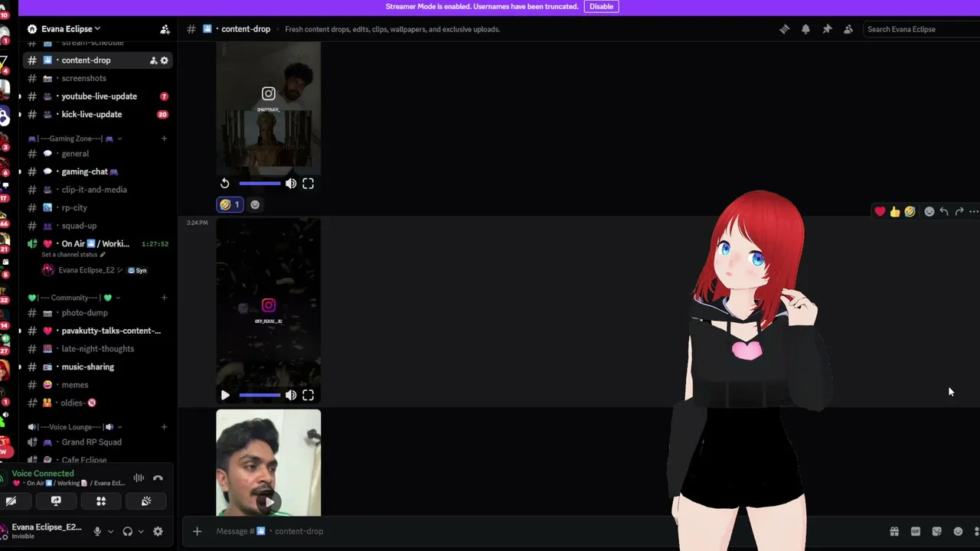Fullscreen the first video

(x=308, y=184)
